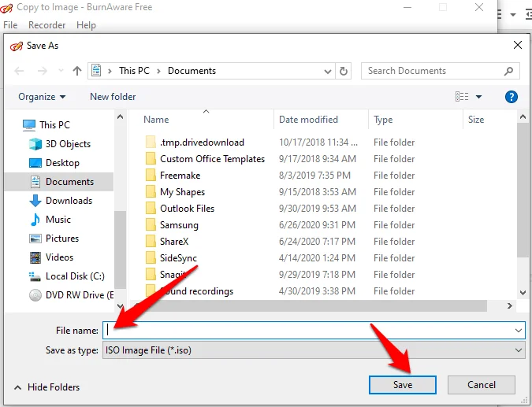The width and height of the screenshot is (532, 407).
Task: Sort by Date modified column
Action: point(308,120)
